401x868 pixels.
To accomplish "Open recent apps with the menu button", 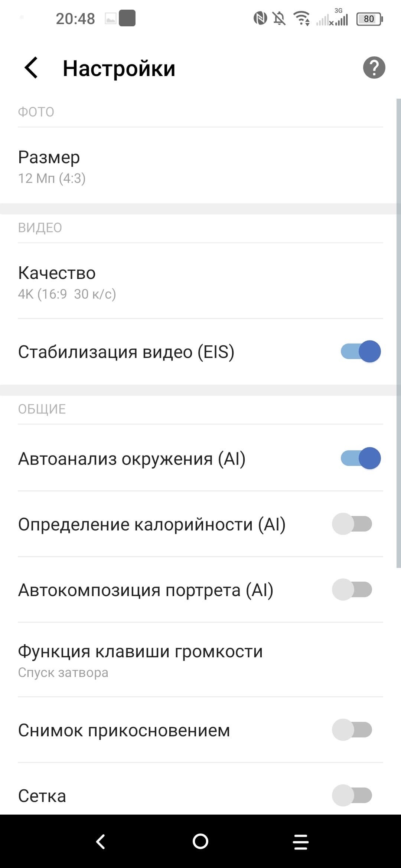I will pyautogui.click(x=300, y=841).
